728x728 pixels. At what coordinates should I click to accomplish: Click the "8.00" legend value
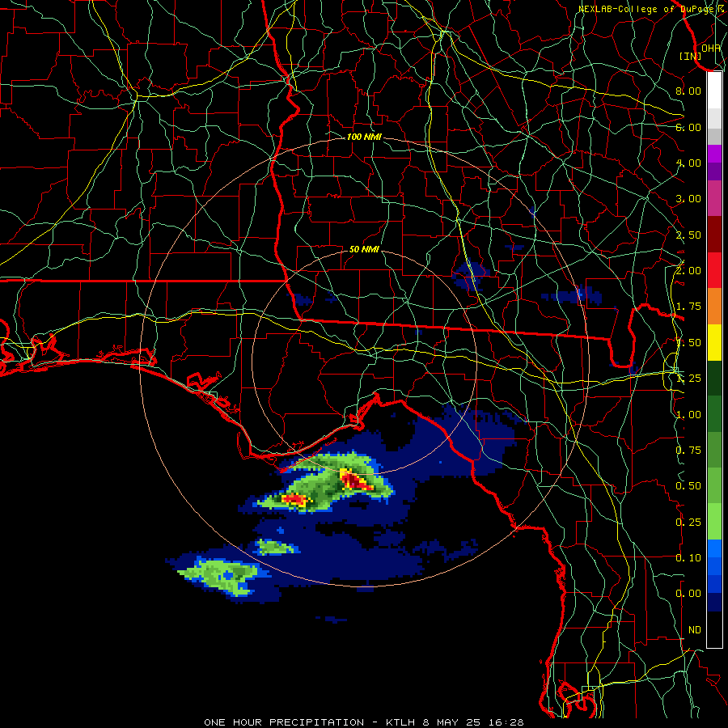point(688,91)
